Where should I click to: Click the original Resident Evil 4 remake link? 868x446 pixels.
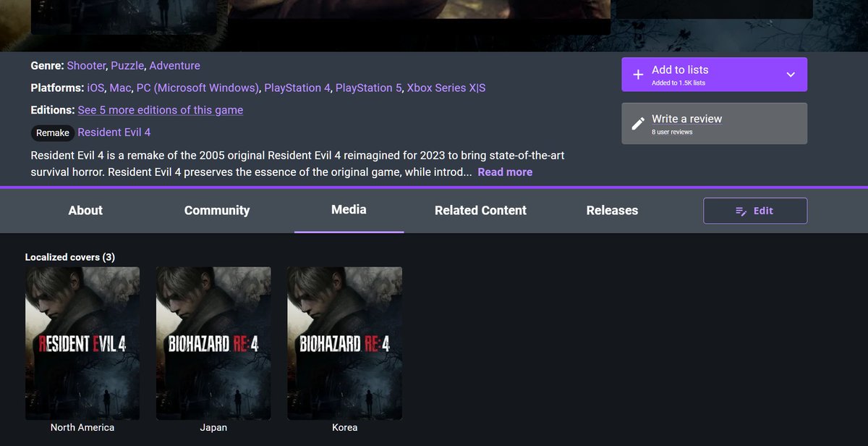(114, 132)
